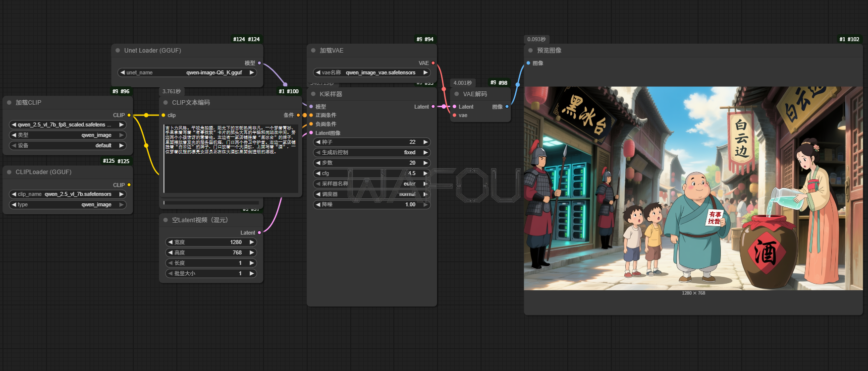Increase 高度 with its right arrow
This screenshot has width=868, height=371.
(252, 252)
